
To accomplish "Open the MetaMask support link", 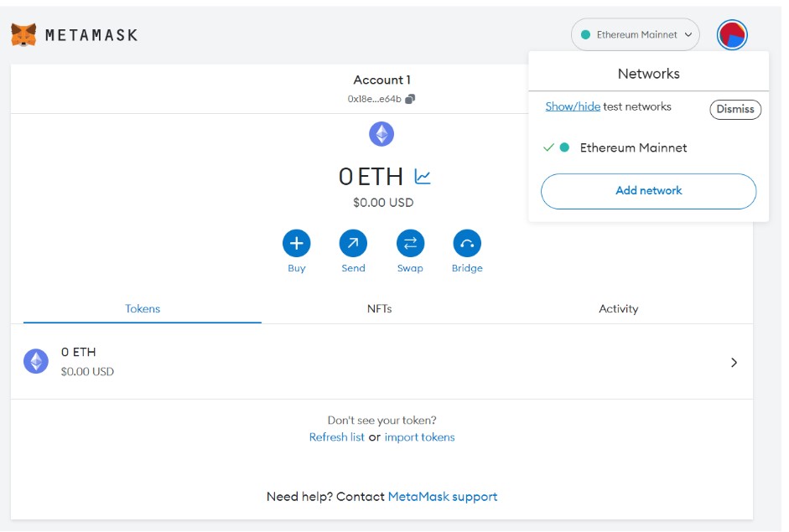I will (443, 497).
